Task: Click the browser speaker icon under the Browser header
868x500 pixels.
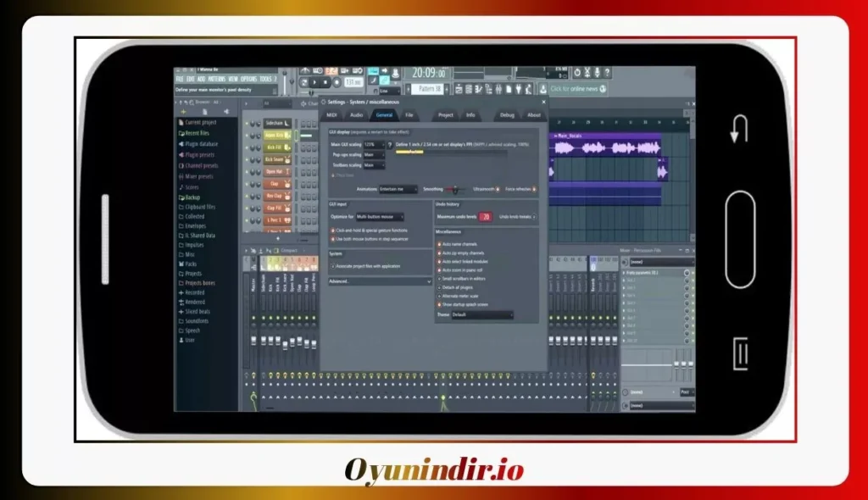Action: coord(225,112)
